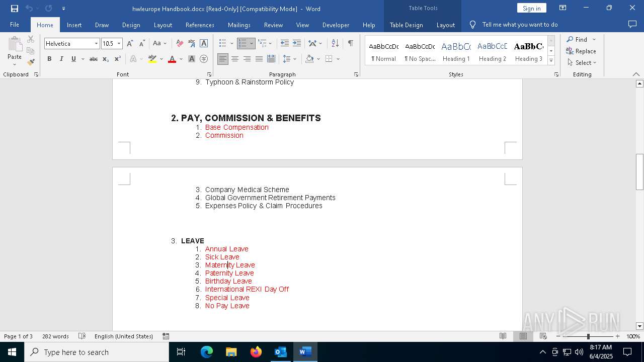Open Bullets dropdown arrow
644x362 pixels.
point(231,44)
